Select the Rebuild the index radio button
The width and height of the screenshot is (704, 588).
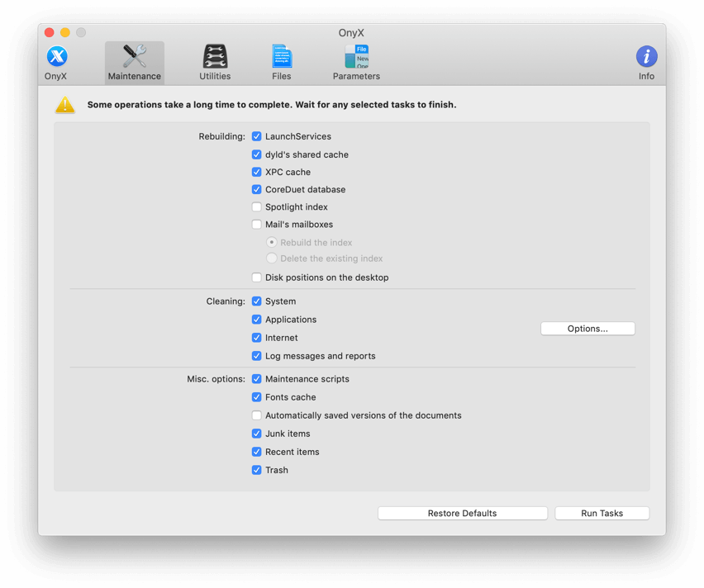[x=272, y=242]
